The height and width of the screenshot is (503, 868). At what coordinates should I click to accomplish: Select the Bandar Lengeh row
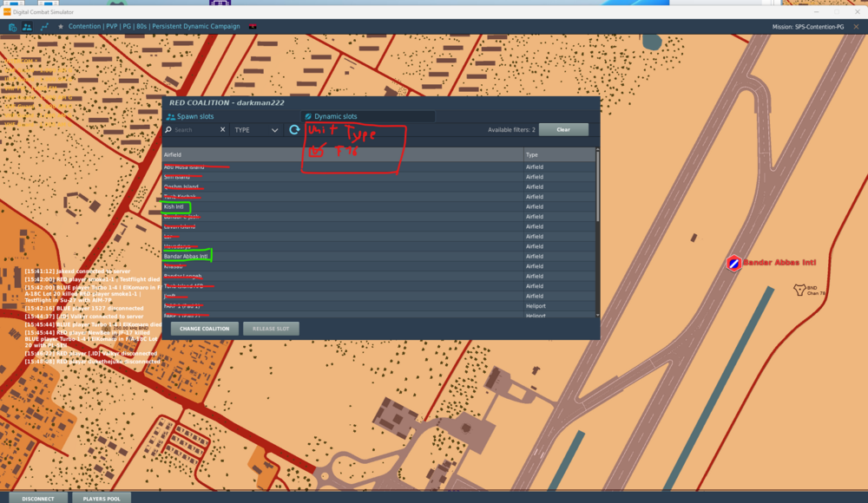378,277
